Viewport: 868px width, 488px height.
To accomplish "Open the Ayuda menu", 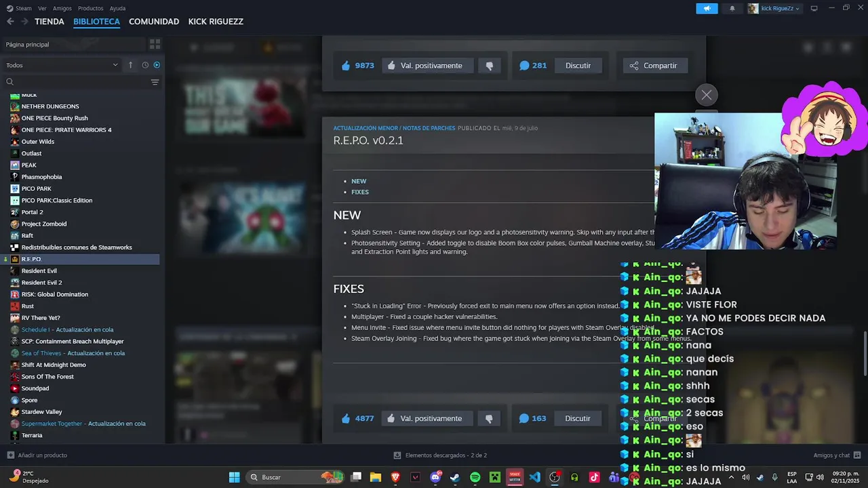I will pyautogui.click(x=117, y=8).
